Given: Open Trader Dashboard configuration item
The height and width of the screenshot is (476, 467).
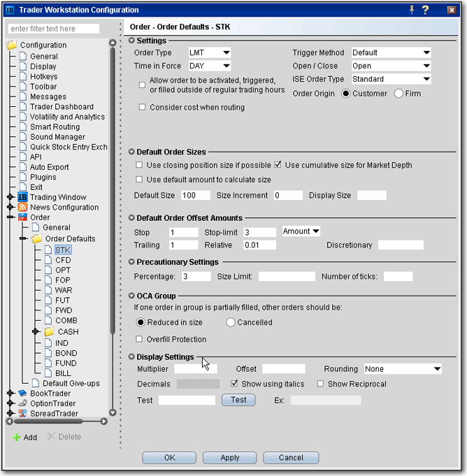Looking at the screenshot, I should pos(62,106).
